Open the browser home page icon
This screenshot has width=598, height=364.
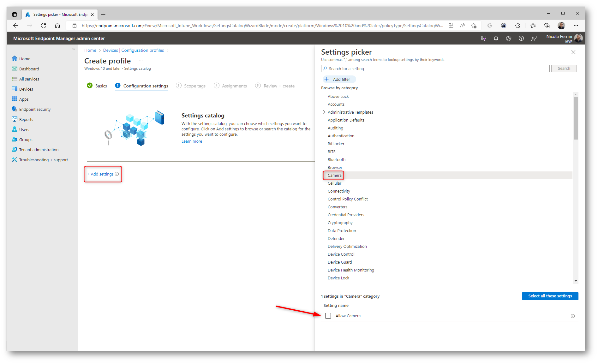click(57, 26)
